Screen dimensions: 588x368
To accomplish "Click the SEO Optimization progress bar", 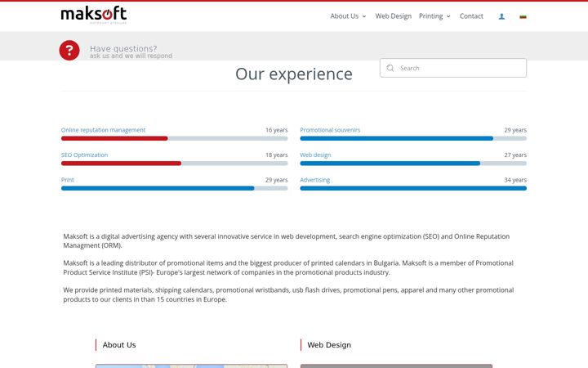I will 175,164.
